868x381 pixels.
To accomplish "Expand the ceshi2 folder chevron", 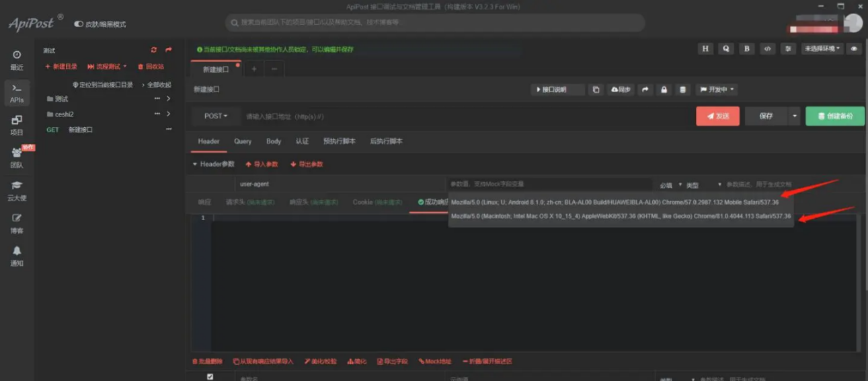I will coord(168,114).
